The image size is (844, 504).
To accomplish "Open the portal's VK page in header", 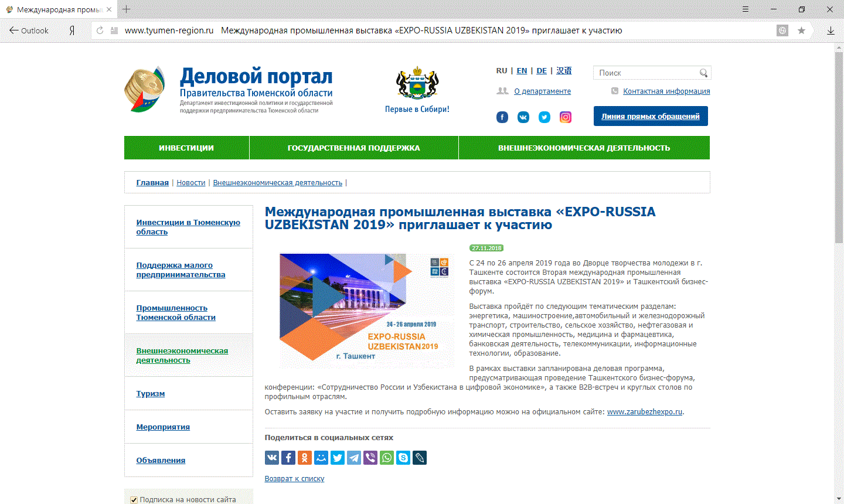I will pos(523,117).
